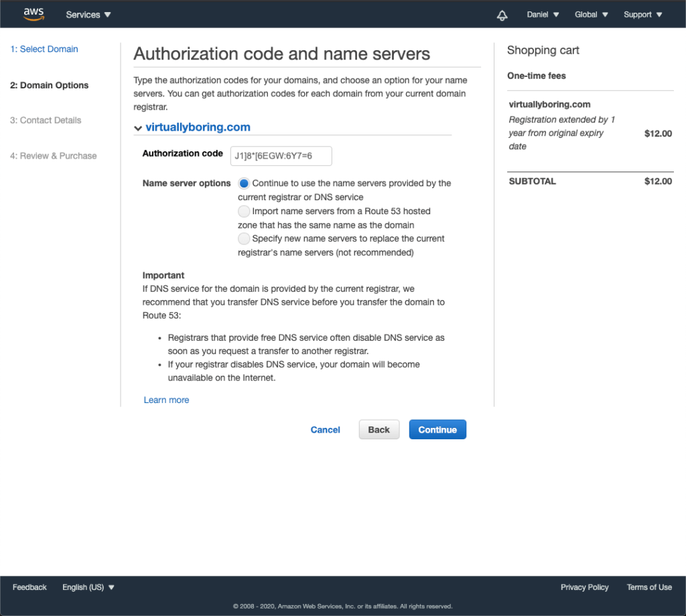
Task: Open the Support dropdown
Action: 642,14
